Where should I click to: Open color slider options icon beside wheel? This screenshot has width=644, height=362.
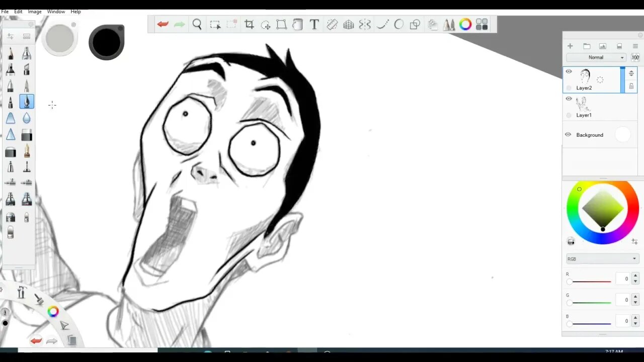click(634, 242)
